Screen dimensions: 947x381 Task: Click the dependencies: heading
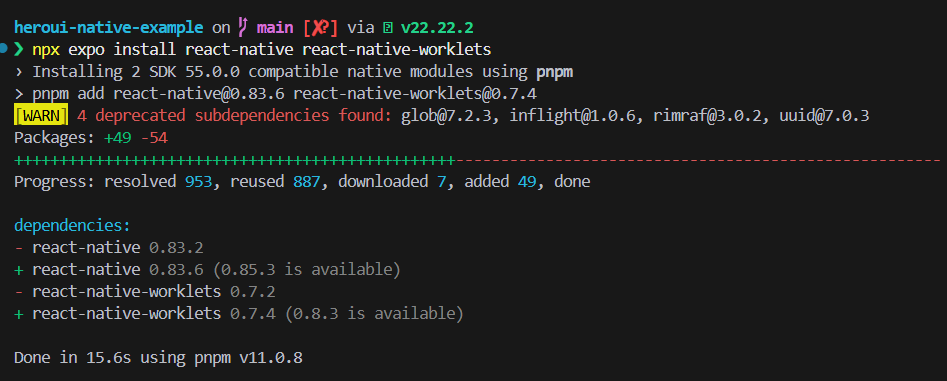(x=72, y=226)
